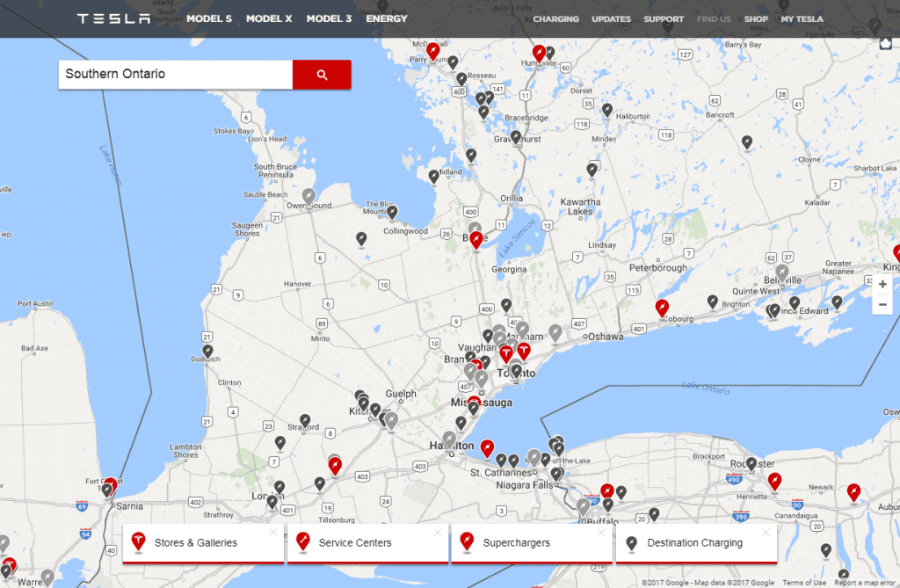900x588 pixels.
Task: Select the Supercharger pin near Parry Sound
Action: (x=432, y=51)
